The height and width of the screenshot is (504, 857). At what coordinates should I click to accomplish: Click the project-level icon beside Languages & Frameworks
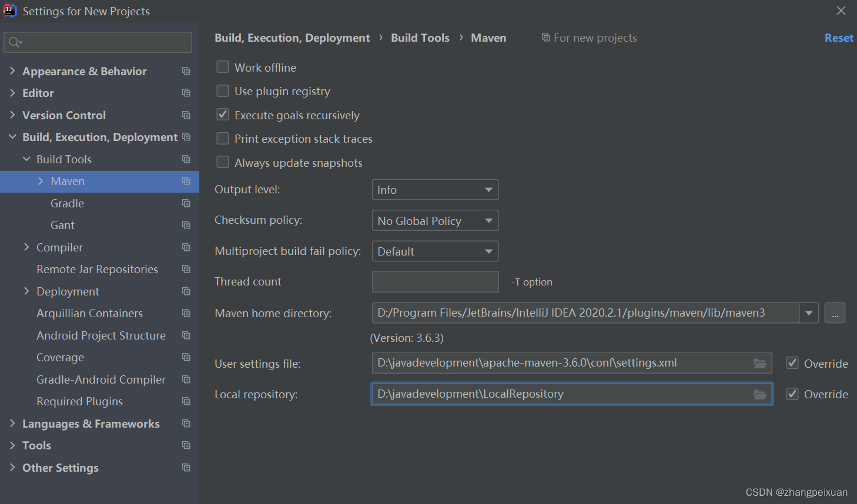186,424
